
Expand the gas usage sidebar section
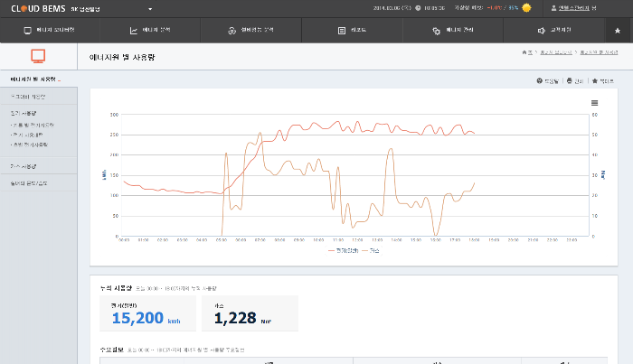click(x=24, y=166)
